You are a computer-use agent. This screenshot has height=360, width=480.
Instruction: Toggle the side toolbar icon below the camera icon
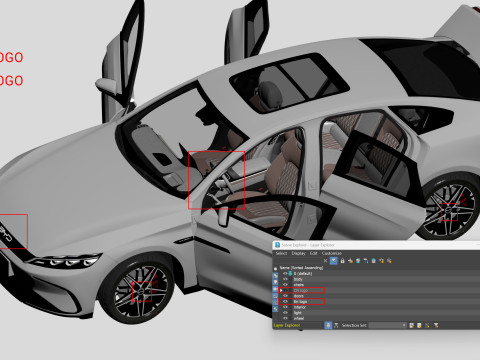coord(275,295)
